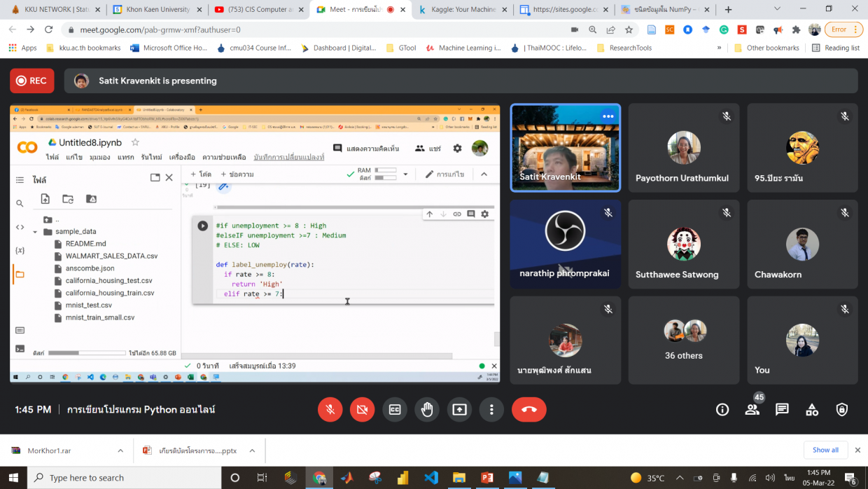The width and height of the screenshot is (868, 489).
Task: Open chat with everyone panel
Action: [782, 410]
